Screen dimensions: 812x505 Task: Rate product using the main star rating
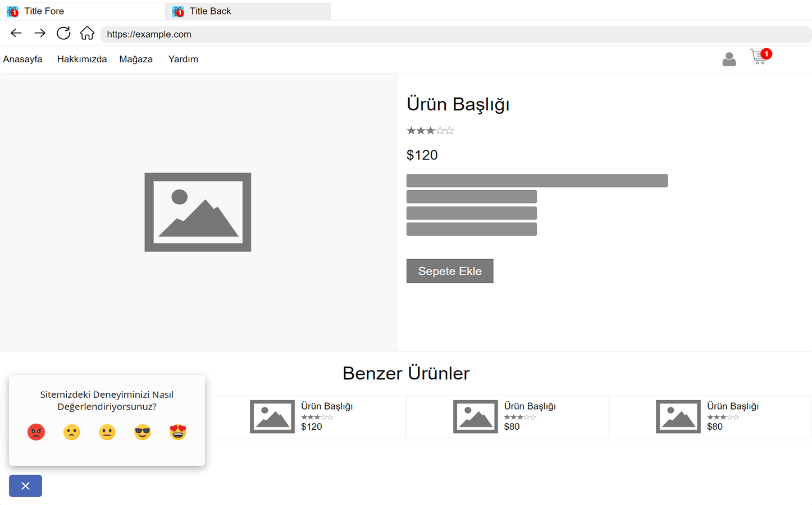point(430,131)
